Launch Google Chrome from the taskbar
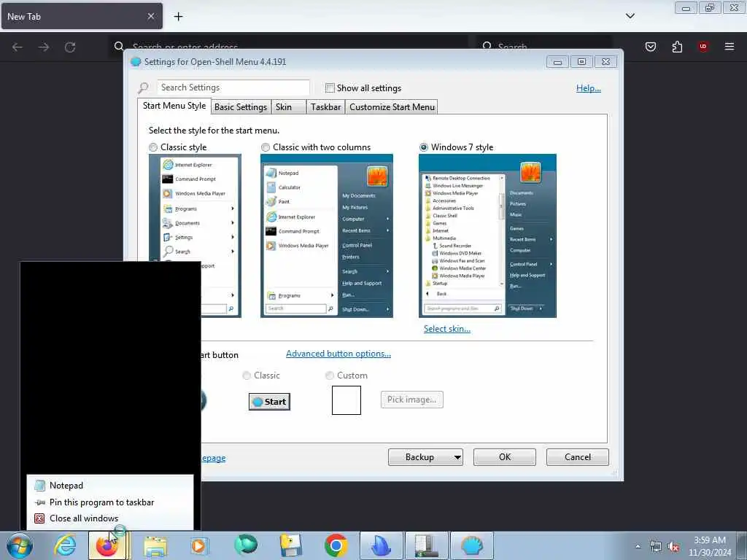Viewport: 747px width, 560px height. coord(336,545)
